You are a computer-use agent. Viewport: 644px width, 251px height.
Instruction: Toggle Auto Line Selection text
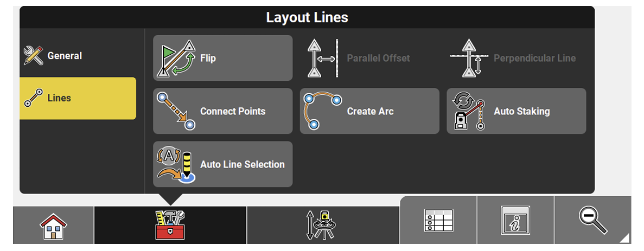coord(242,164)
